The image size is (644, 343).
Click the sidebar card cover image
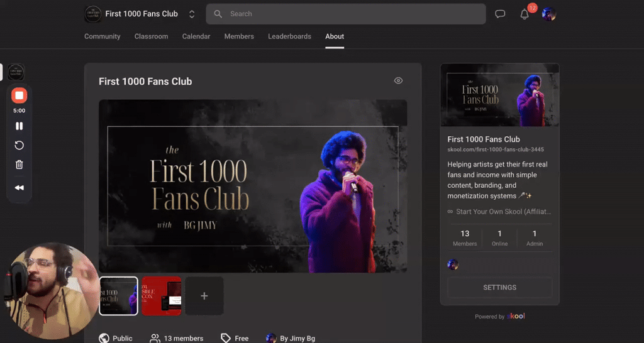pyautogui.click(x=500, y=95)
